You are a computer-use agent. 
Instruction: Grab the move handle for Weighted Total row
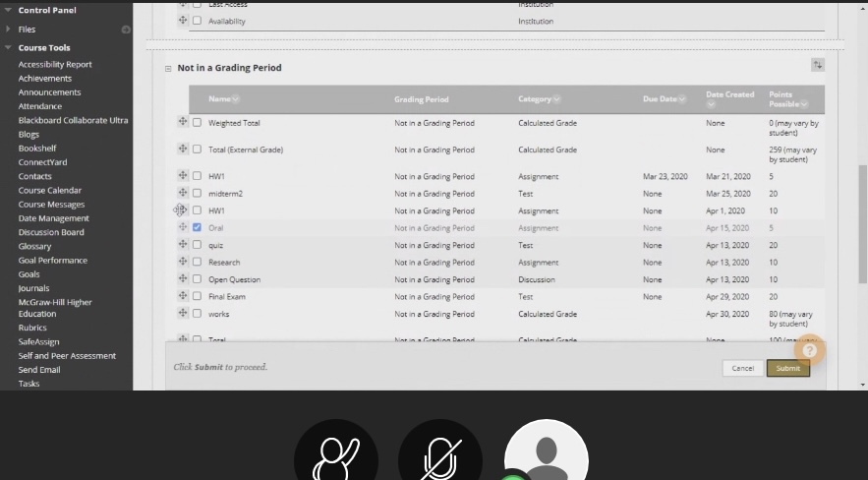(x=183, y=121)
